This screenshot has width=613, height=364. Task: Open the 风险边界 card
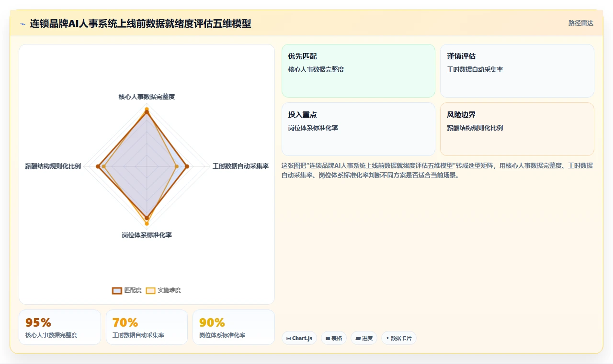(x=517, y=129)
